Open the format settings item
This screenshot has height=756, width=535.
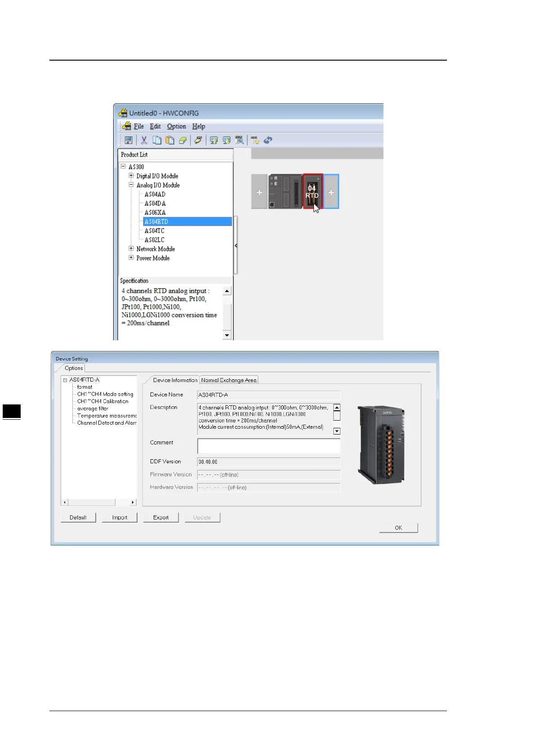click(x=84, y=387)
